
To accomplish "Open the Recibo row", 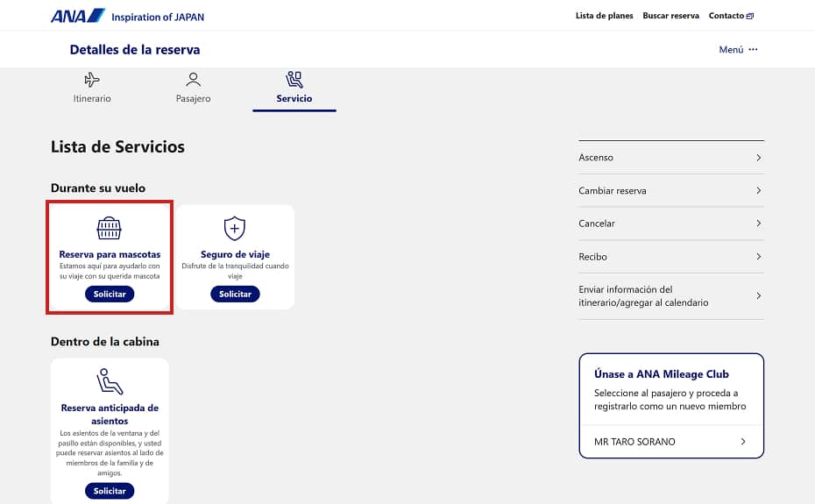I will click(670, 257).
